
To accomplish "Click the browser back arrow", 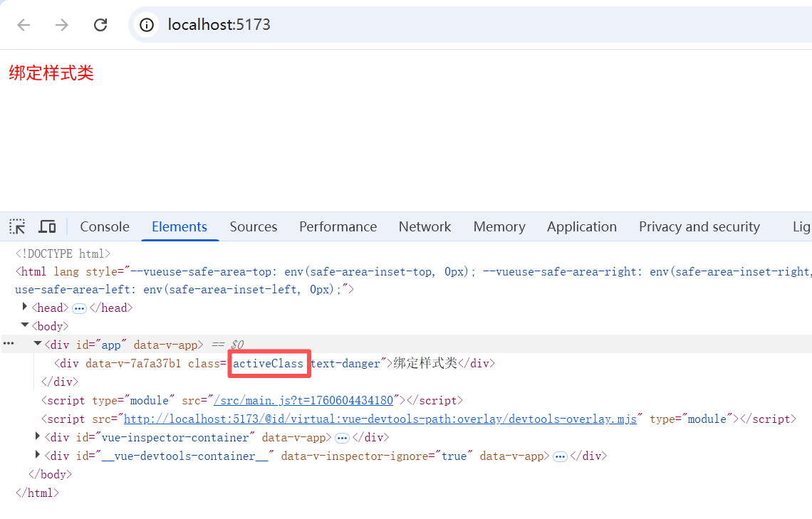I will [24, 25].
